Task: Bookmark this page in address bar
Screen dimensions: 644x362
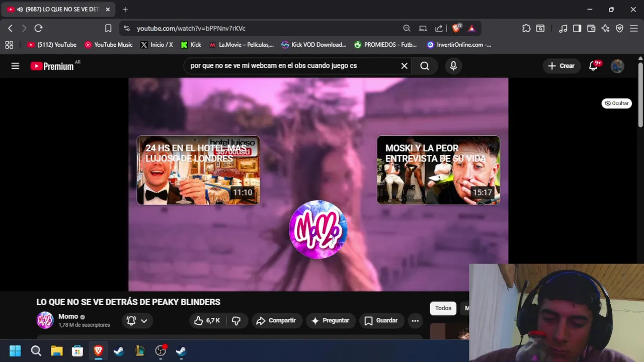Action: 108,28
